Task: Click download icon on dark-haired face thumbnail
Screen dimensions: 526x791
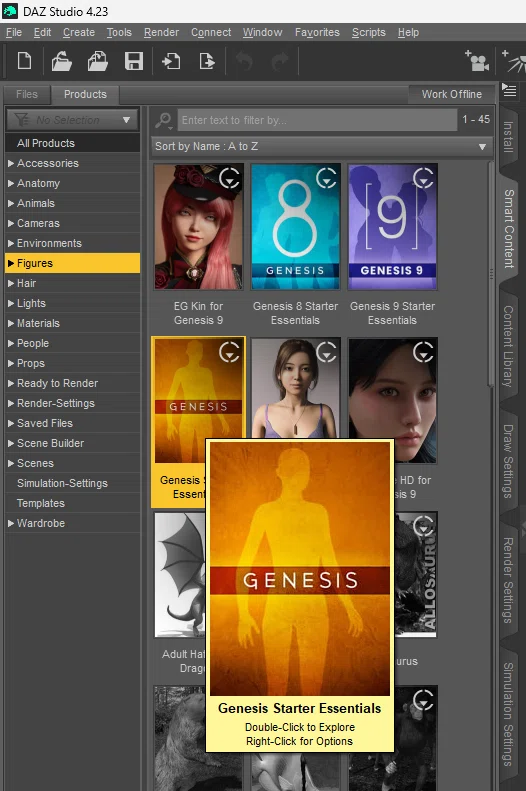Action: [x=423, y=352]
